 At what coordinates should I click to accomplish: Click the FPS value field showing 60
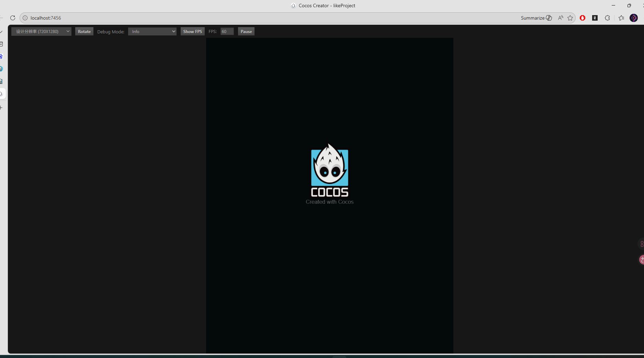[227, 31]
